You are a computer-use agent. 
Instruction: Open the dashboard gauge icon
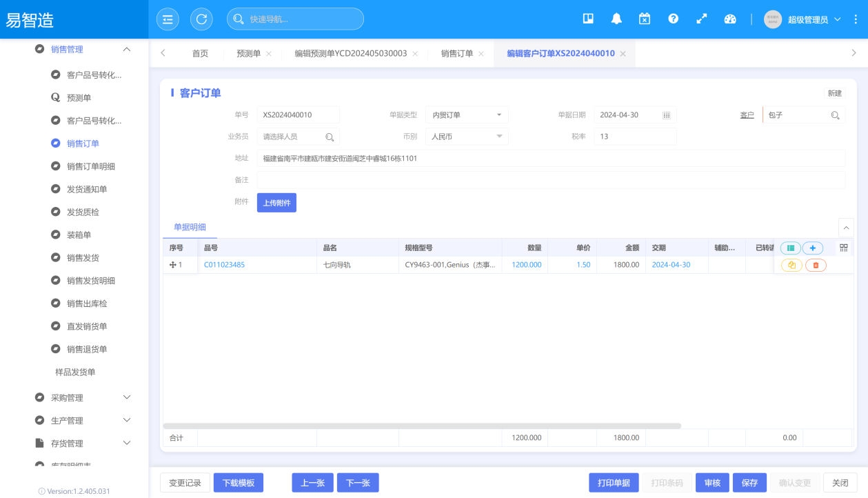[x=730, y=19]
